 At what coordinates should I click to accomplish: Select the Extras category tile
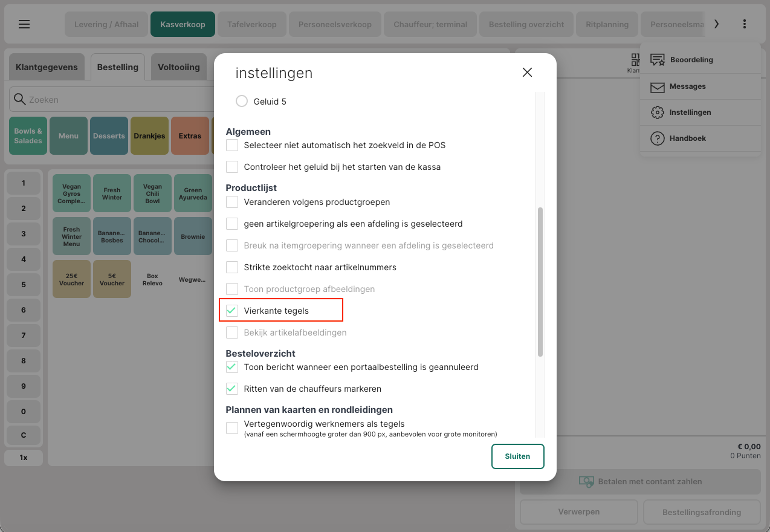coord(190,136)
